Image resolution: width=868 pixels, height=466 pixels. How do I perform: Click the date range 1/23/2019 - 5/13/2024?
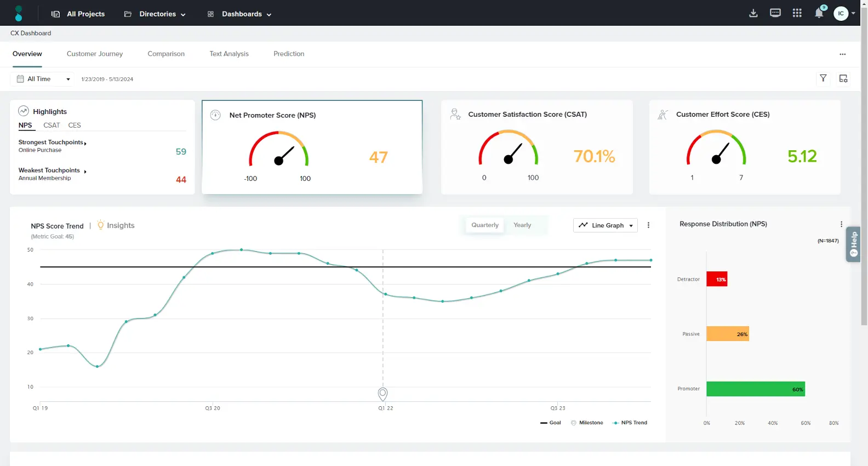point(107,79)
